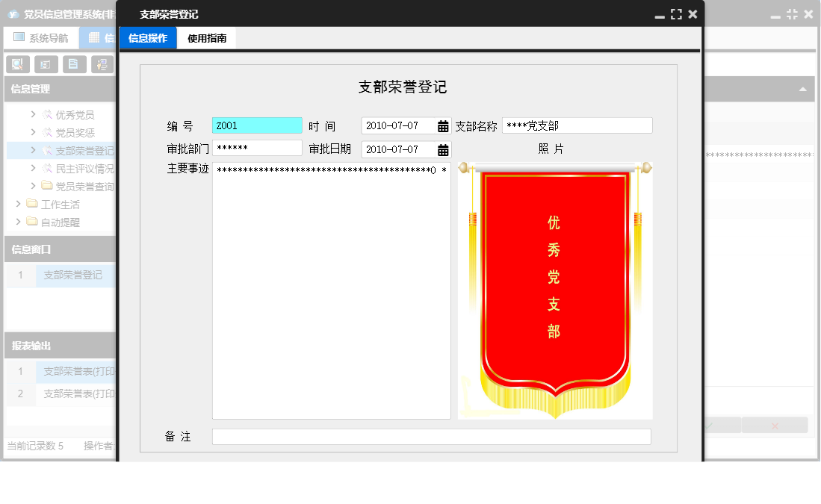The width and height of the screenshot is (821, 504).
Task: Click icon beside 支部荣誉登记 tree item
Action: tap(47, 151)
